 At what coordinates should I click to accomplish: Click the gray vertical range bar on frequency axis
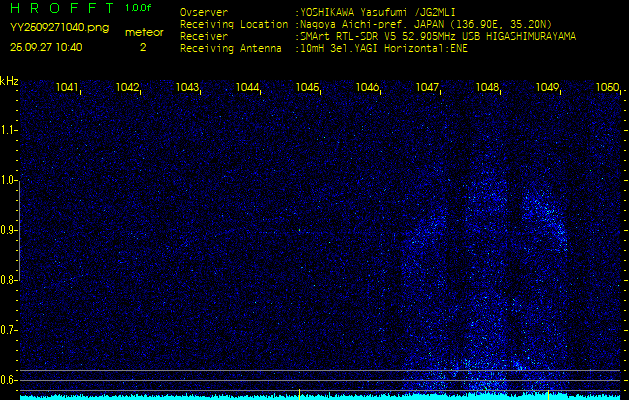[x=20, y=230]
